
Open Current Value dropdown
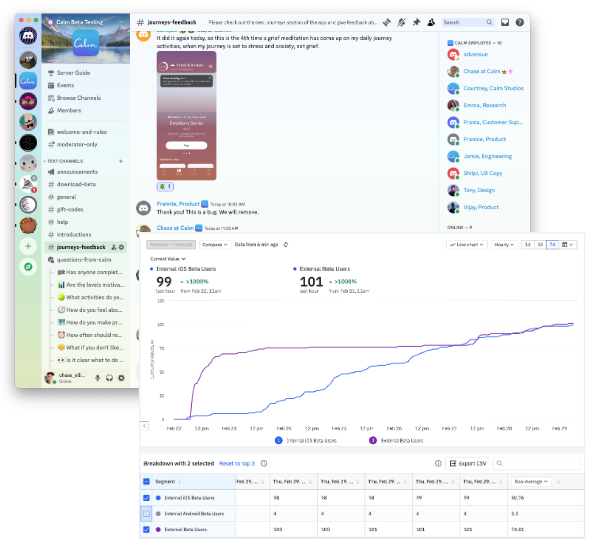[x=168, y=259]
